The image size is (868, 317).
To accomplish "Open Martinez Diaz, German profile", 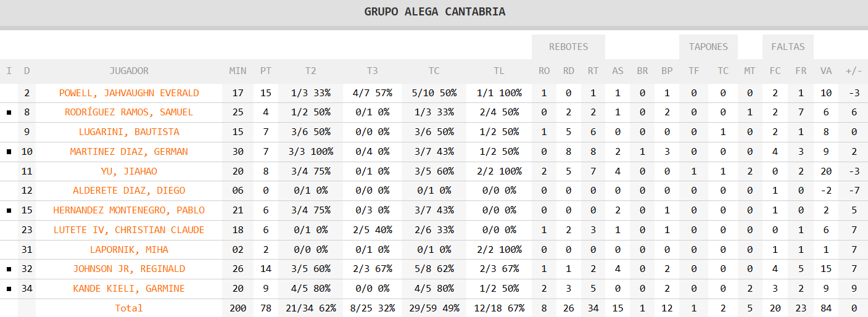I will tap(129, 152).
